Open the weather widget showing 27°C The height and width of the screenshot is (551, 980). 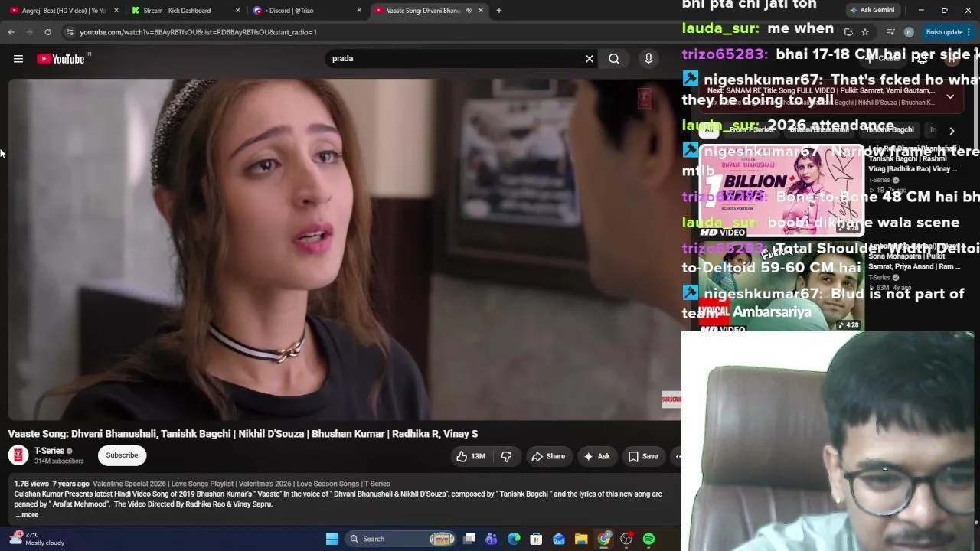(x=36, y=539)
